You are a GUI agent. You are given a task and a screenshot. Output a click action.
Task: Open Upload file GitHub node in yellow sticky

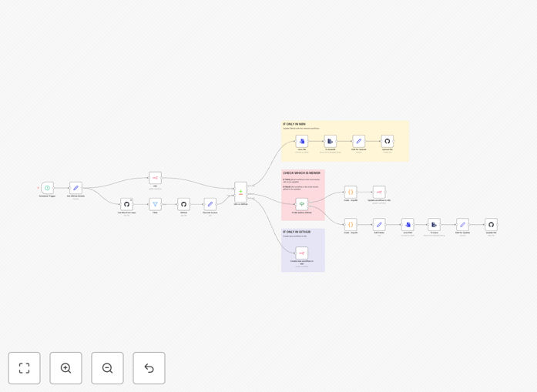pos(388,141)
